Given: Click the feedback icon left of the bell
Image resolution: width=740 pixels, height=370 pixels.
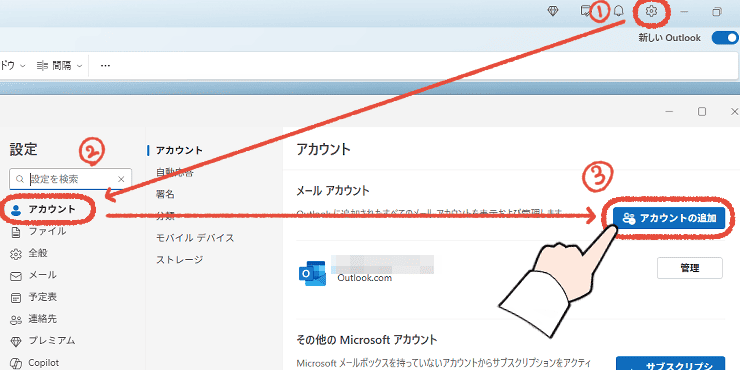Looking at the screenshot, I should click(x=586, y=11).
